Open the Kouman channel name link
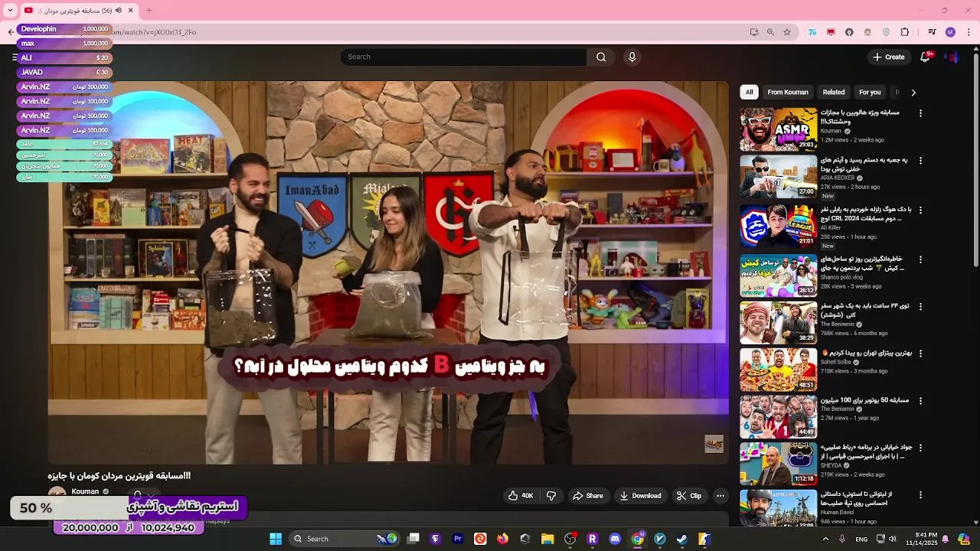This screenshot has width=980, height=551. point(85,491)
